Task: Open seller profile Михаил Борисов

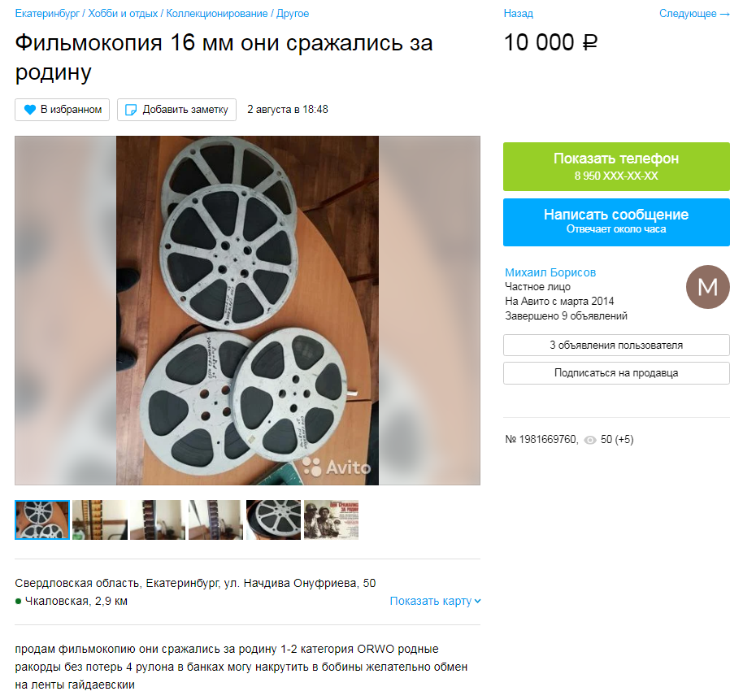Action: coord(550,272)
